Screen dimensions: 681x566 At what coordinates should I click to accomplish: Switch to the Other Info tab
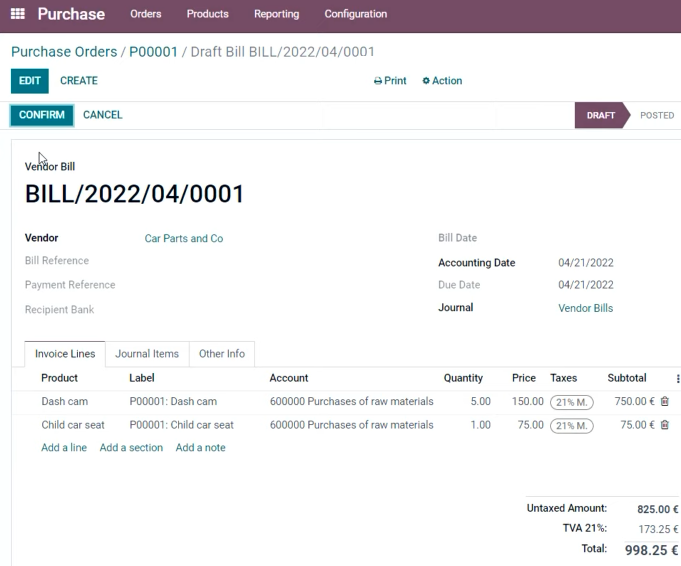click(222, 354)
